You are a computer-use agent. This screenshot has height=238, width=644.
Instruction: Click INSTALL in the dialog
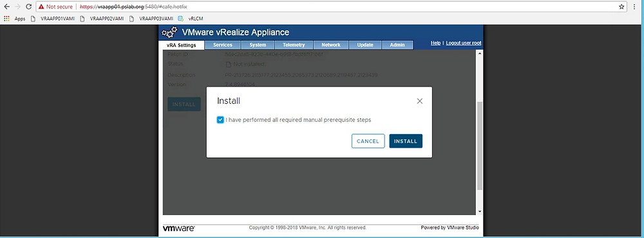tap(406, 141)
